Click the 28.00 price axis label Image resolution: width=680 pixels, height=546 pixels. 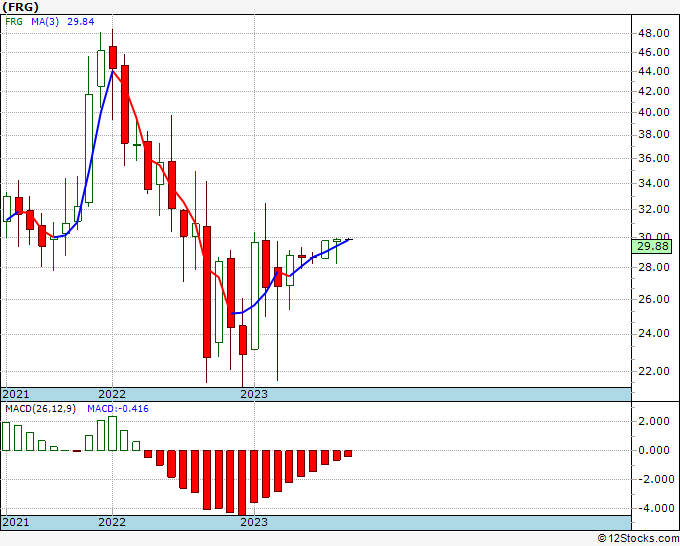tap(654, 267)
